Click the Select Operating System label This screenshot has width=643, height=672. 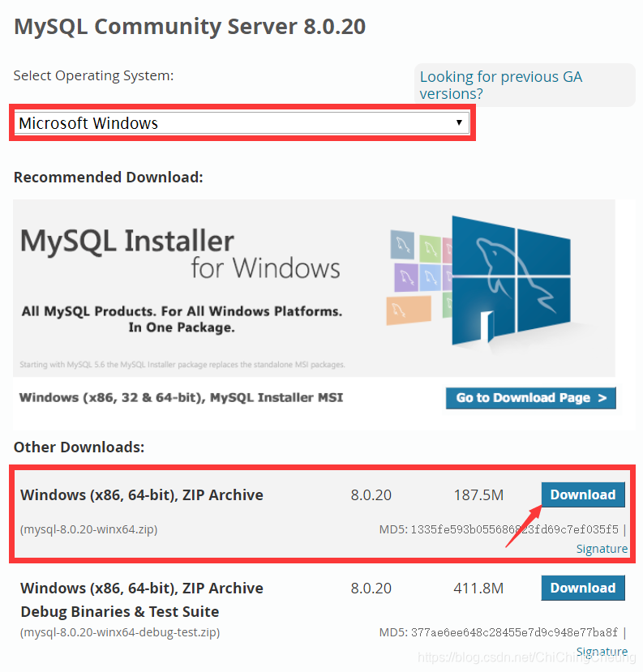click(93, 76)
